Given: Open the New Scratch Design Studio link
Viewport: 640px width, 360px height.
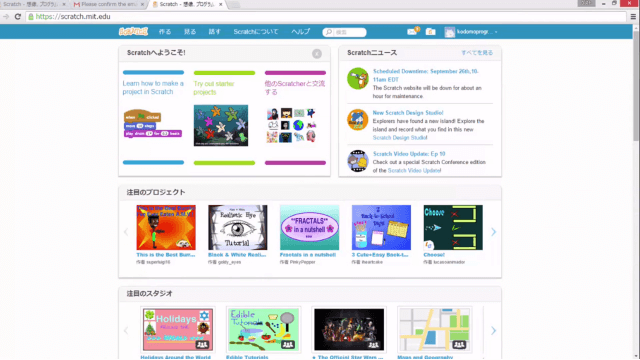Looking at the screenshot, I should (408, 113).
